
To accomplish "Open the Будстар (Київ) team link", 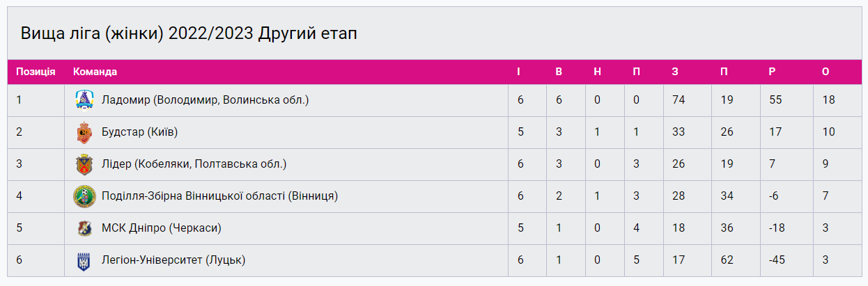I will 144,132.
